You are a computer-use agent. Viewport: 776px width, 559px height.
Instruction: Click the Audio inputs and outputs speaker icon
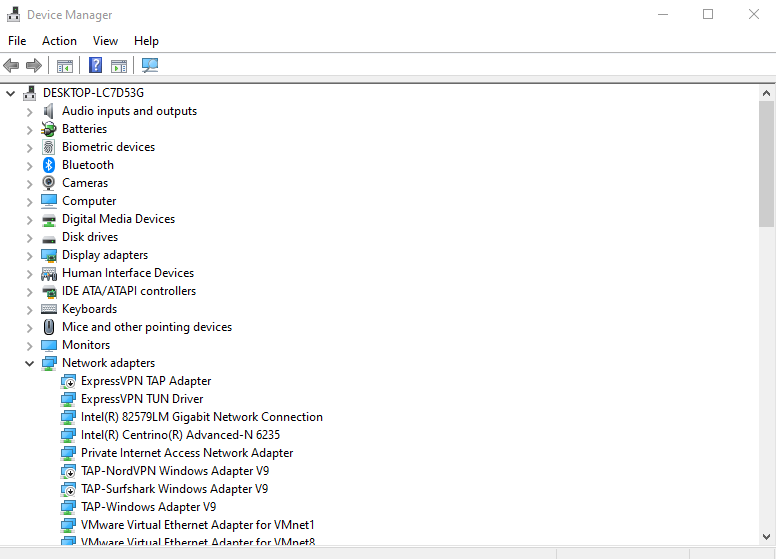(48, 111)
